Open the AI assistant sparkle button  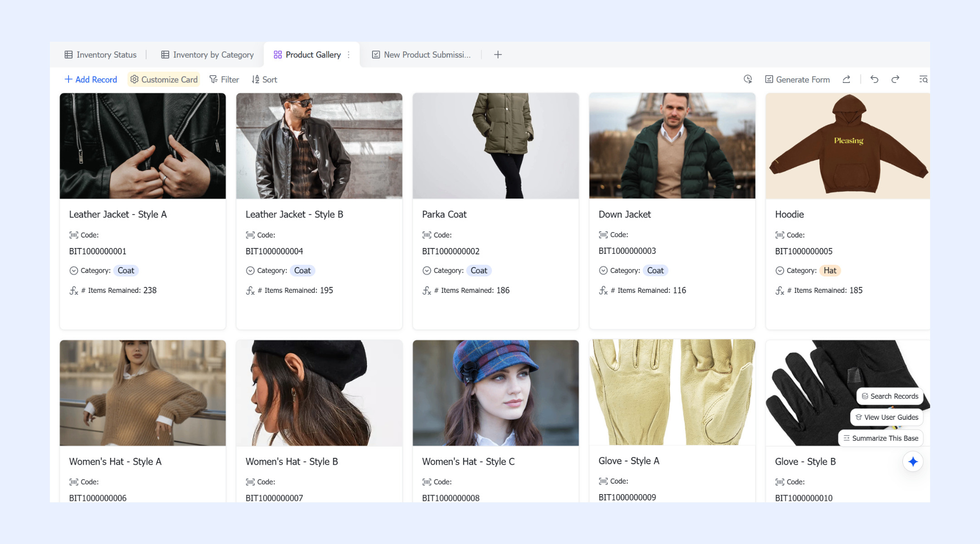point(913,461)
